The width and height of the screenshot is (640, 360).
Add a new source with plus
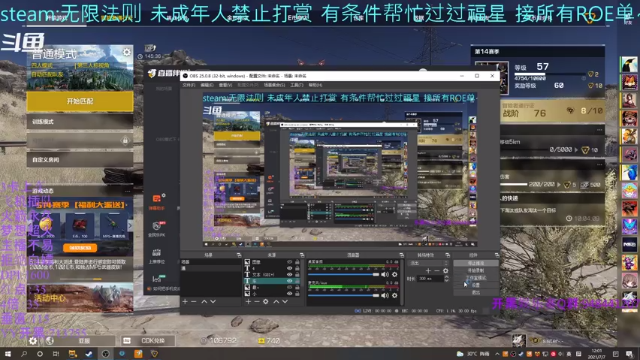[248, 302]
